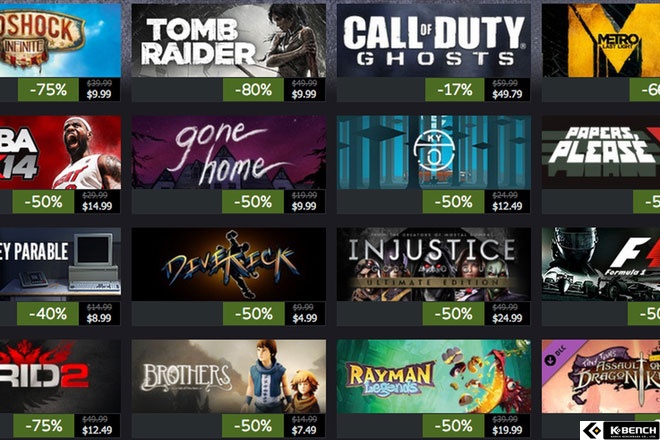
Task: Open the Papers, Please game tile
Action: point(601,152)
